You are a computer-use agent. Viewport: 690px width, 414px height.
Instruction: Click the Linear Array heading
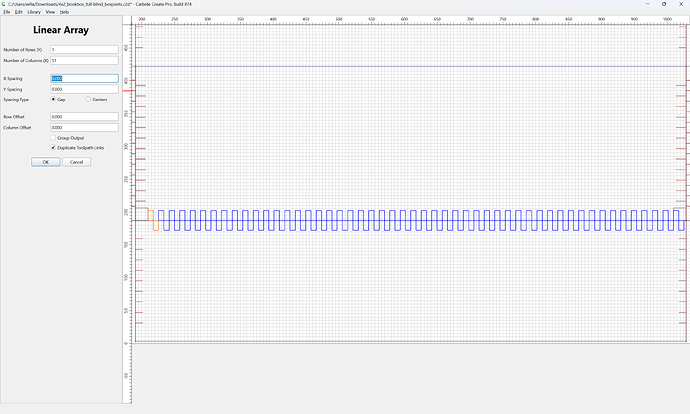click(61, 30)
